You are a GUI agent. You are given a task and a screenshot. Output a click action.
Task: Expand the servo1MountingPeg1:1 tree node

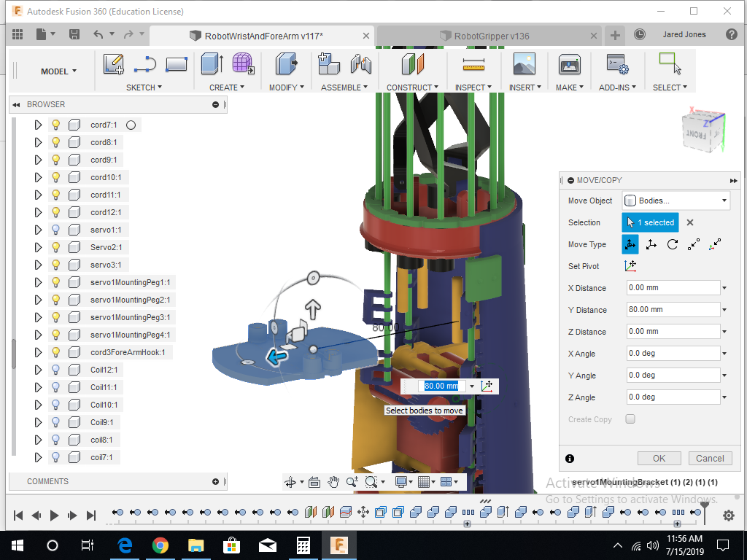click(38, 282)
